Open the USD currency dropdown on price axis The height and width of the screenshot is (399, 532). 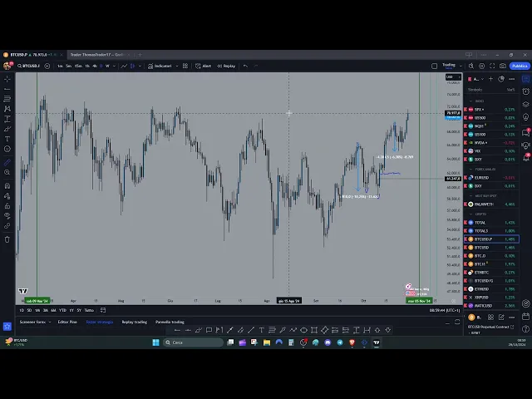[453, 77]
